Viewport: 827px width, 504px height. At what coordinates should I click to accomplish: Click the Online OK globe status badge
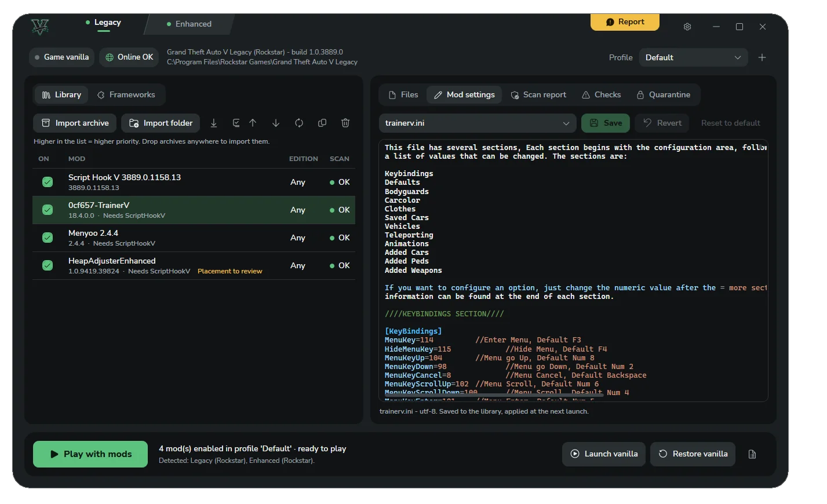click(x=129, y=57)
